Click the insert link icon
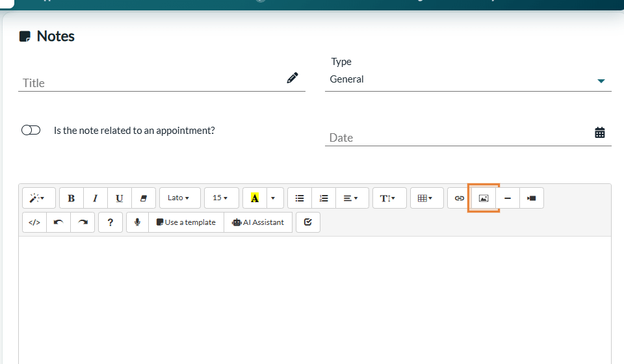Image resolution: width=624 pixels, height=364 pixels. tap(460, 198)
